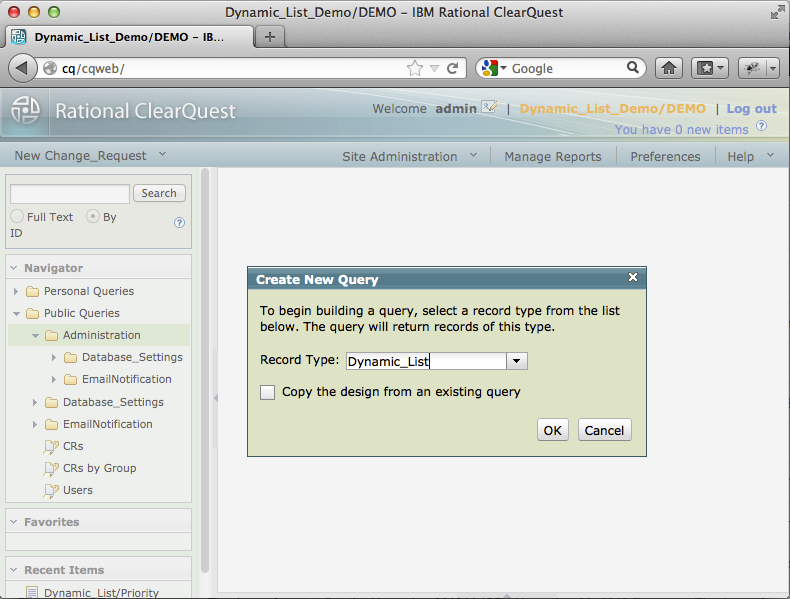This screenshot has width=790, height=599.
Task: Open the Site Administration dropdown arrow
Action: click(x=473, y=155)
